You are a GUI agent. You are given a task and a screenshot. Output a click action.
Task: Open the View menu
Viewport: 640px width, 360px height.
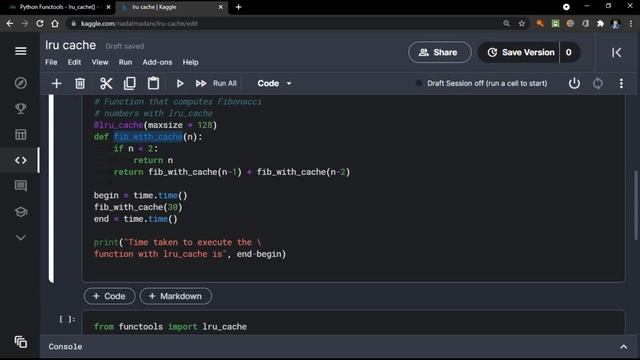coord(100,62)
